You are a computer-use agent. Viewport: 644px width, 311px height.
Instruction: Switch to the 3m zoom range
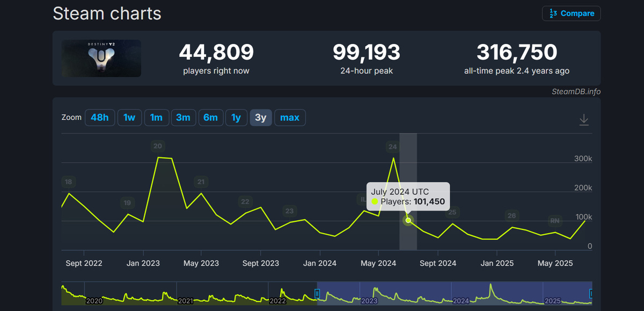click(184, 117)
